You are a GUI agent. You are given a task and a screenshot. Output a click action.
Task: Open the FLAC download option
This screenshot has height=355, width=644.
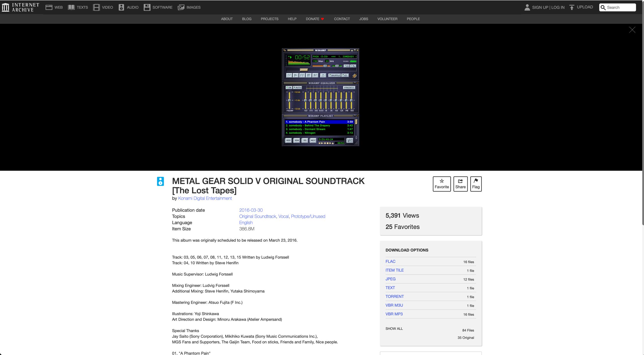[390, 261]
